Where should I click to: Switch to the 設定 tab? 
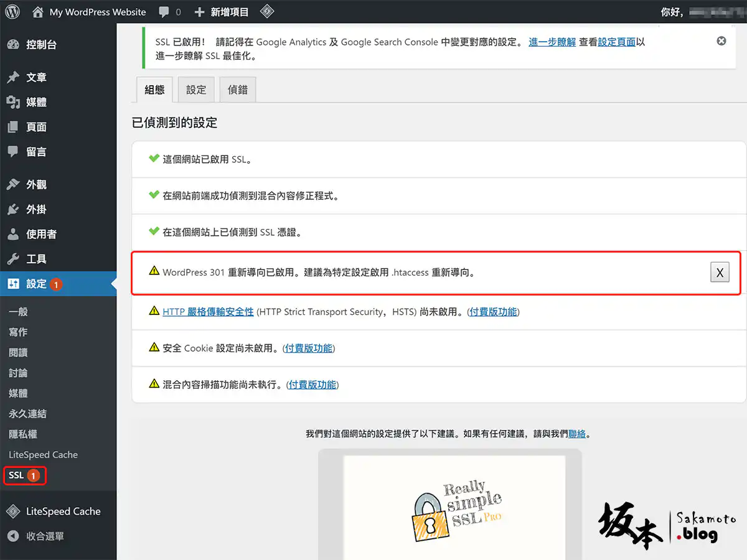pos(196,90)
